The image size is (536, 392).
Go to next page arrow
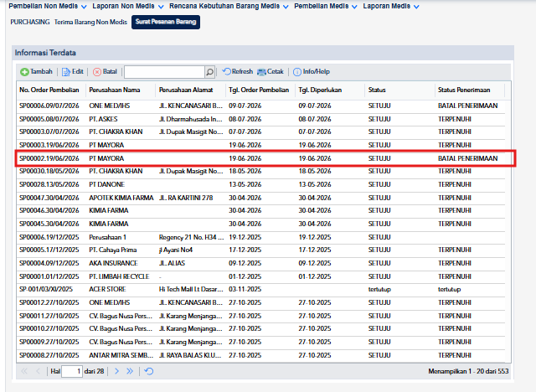pyautogui.click(x=116, y=371)
